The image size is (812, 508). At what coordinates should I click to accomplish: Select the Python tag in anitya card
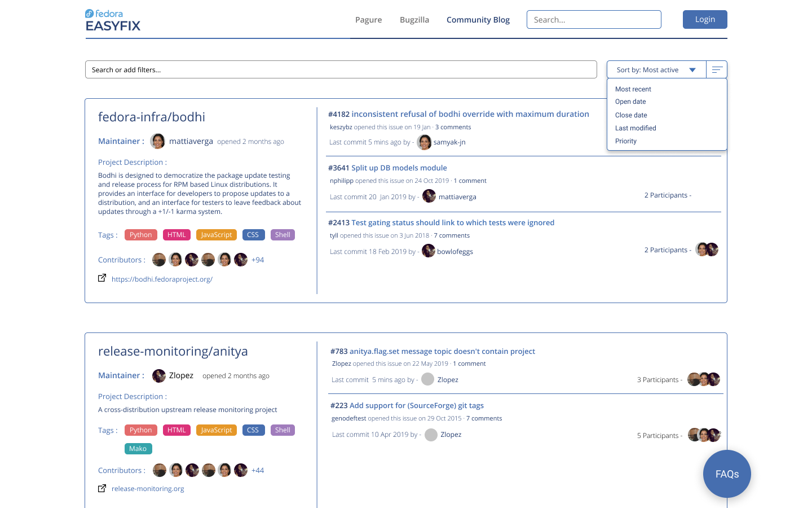pyautogui.click(x=140, y=430)
